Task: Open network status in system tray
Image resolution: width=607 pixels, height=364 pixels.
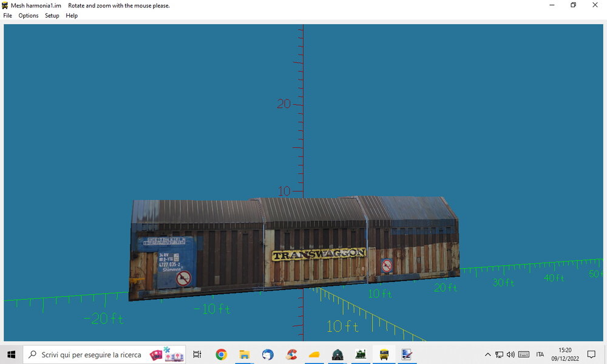Action: click(500, 354)
